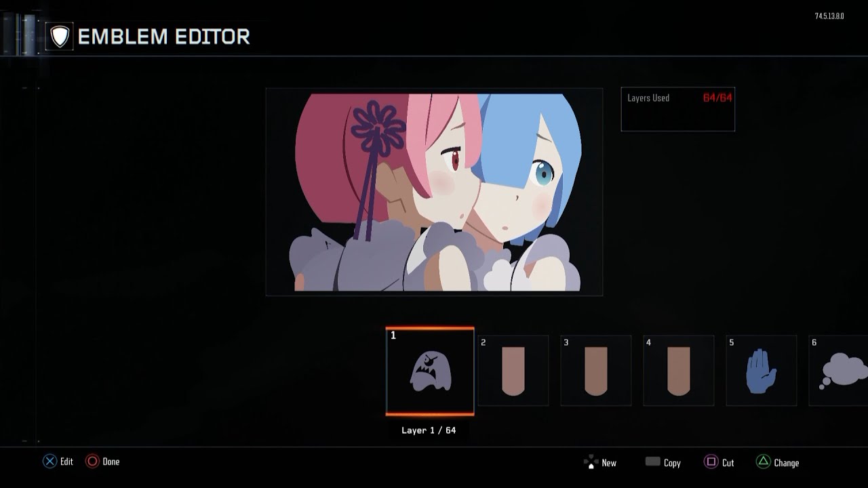Click the Cut label

coord(728,463)
